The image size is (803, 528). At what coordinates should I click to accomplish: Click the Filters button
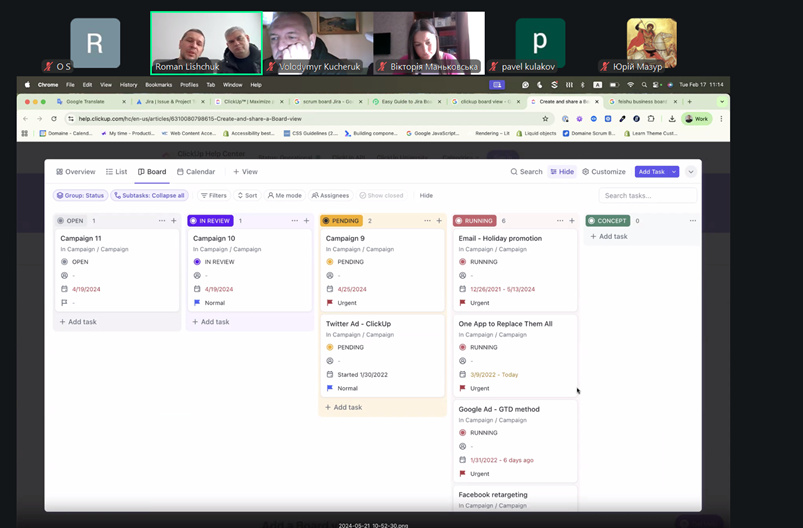213,196
